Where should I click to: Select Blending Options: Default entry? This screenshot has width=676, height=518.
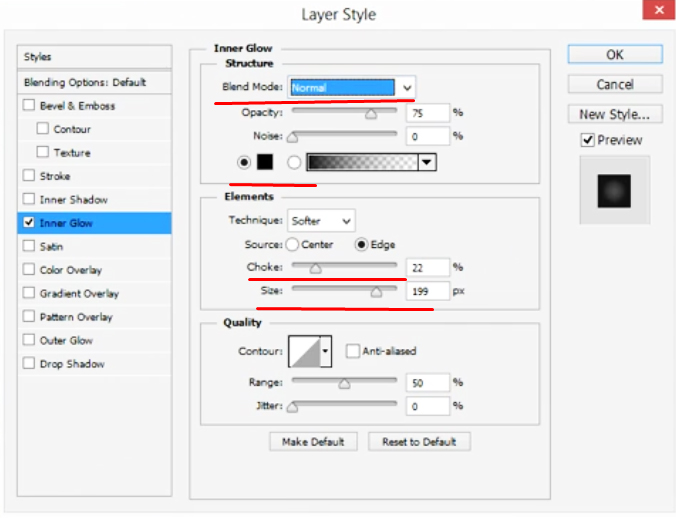[94, 82]
